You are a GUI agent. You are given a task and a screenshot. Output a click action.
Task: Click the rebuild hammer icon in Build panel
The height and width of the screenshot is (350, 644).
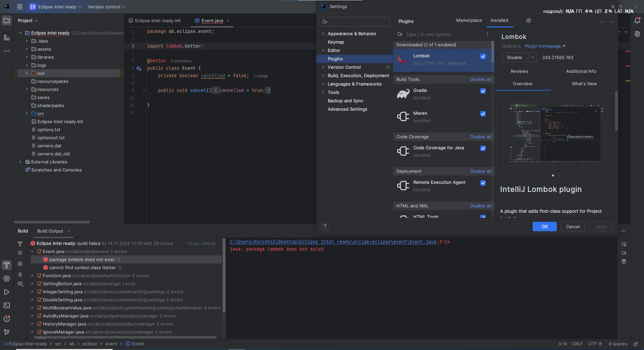pyautogui.click(x=20, y=244)
